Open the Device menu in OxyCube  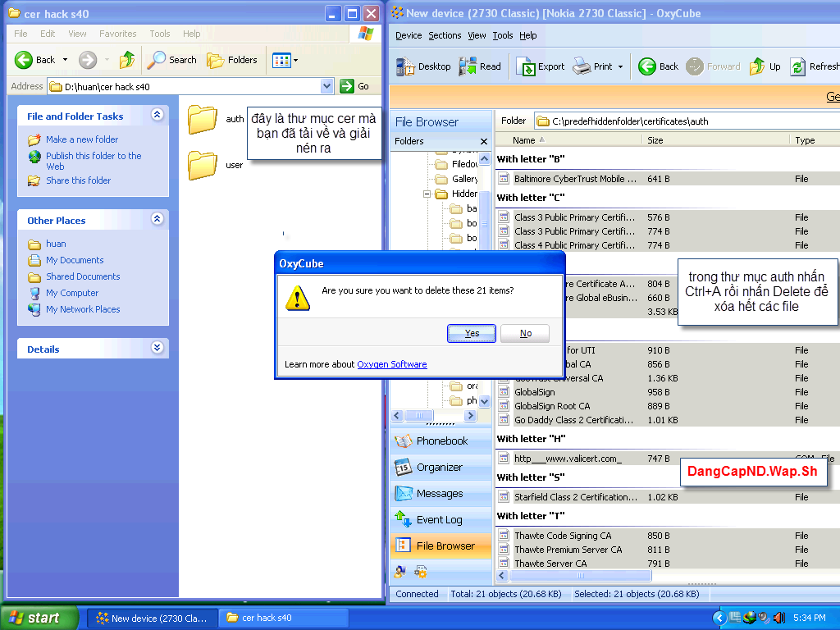409,35
